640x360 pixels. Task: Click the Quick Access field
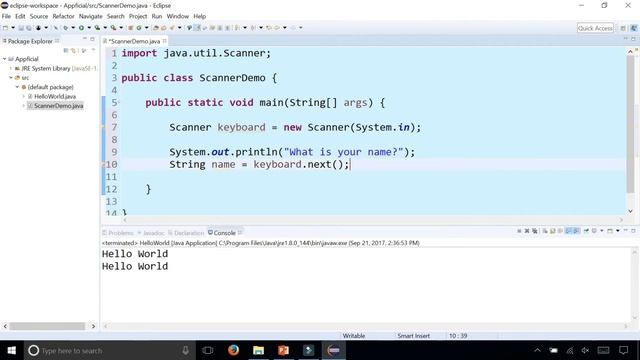pyautogui.click(x=595, y=28)
